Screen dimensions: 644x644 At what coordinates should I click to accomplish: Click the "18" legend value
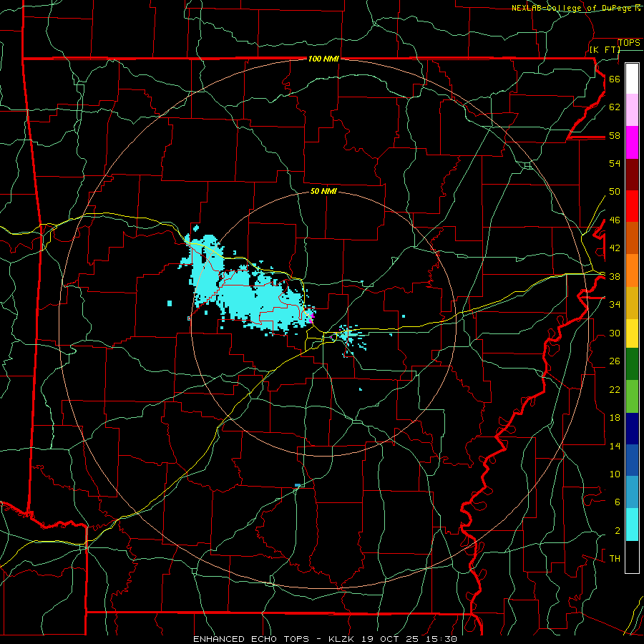615,418
